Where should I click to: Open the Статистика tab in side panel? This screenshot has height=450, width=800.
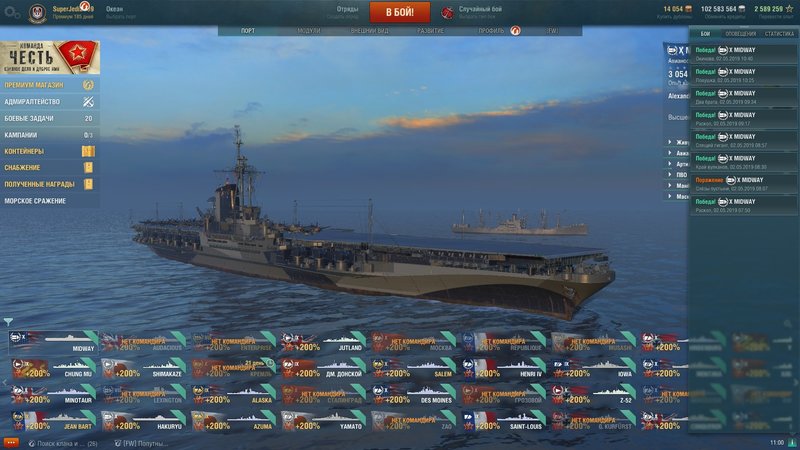[x=779, y=34]
